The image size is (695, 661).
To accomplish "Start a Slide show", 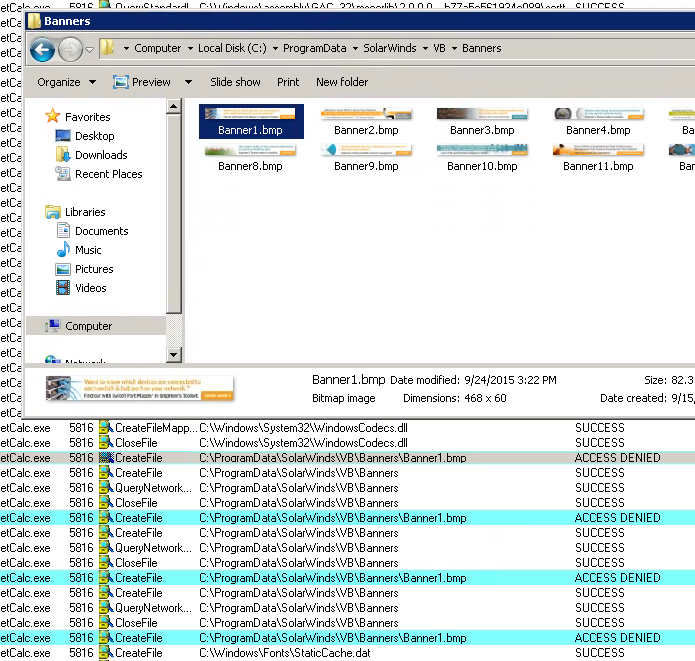I will (235, 82).
